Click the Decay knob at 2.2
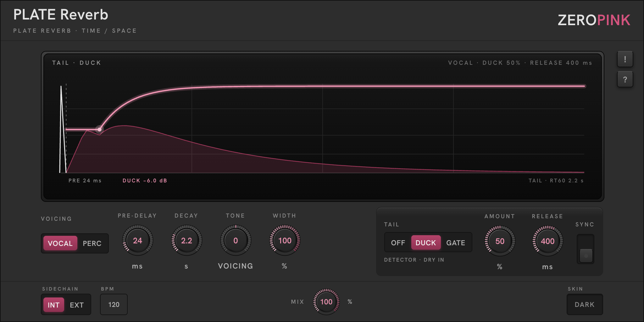 click(186, 241)
